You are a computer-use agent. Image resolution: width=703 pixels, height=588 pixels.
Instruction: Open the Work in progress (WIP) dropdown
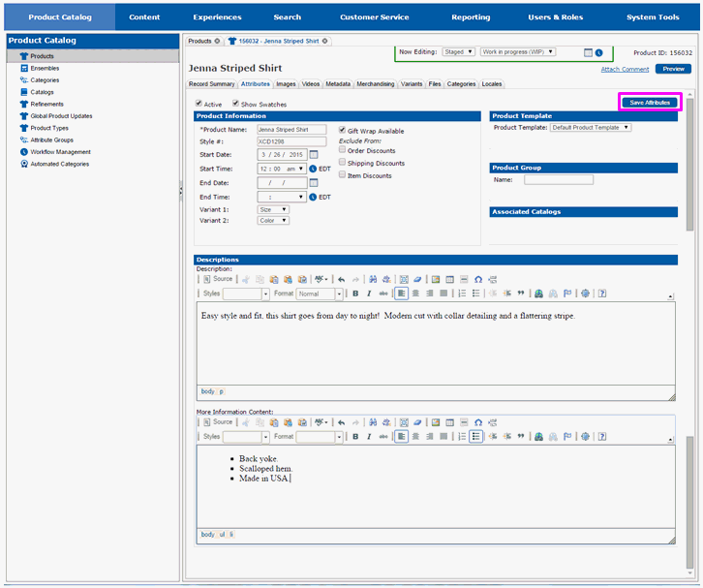[x=518, y=52]
